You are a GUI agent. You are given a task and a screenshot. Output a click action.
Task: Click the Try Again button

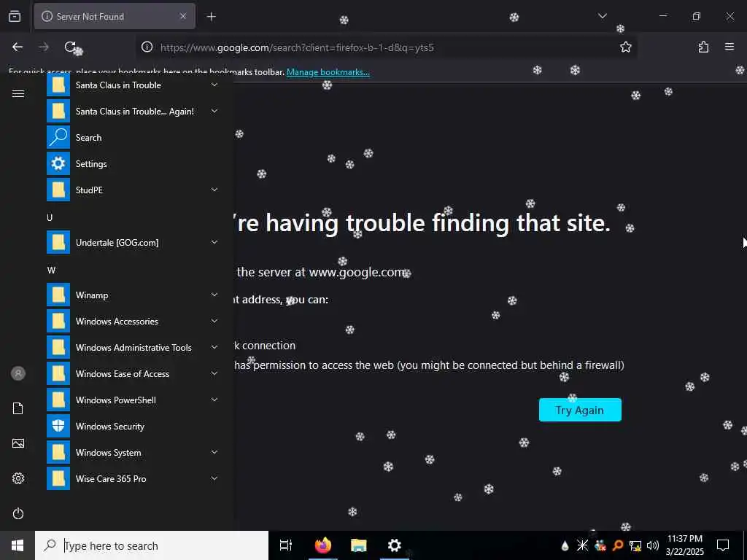click(580, 410)
